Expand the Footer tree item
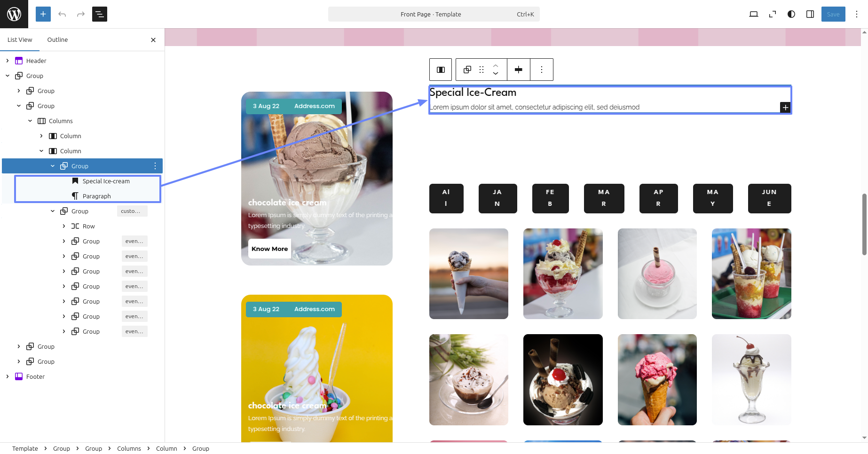Viewport: 868px width, 454px height. 8,376
